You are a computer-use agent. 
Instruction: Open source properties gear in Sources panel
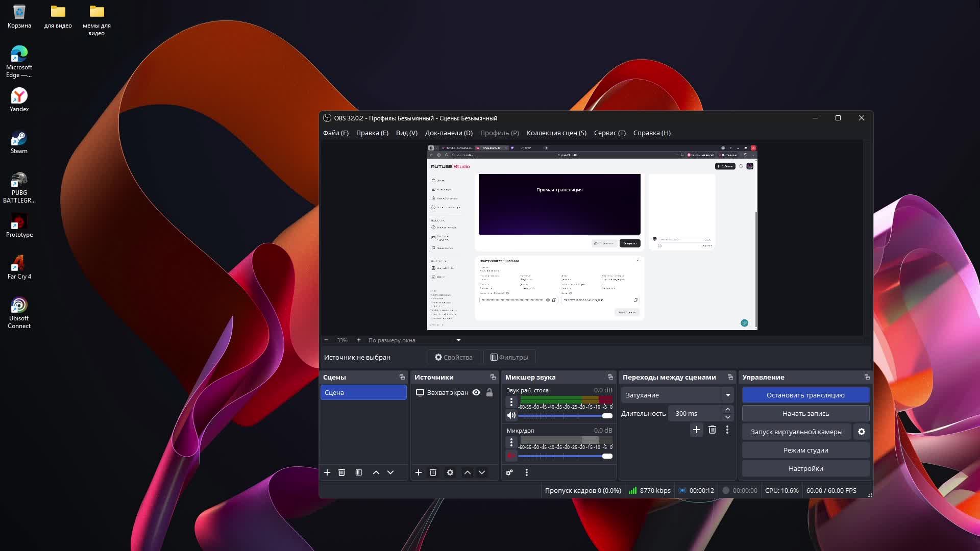click(450, 472)
